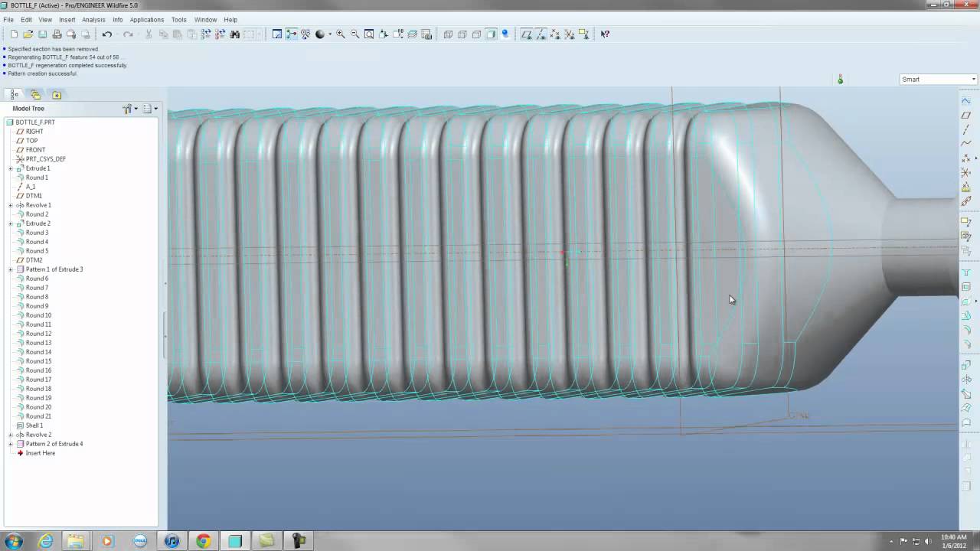Viewport: 980px width, 551px height.
Task: Expand Pattern 2 of Extrude 4
Action: point(11,444)
